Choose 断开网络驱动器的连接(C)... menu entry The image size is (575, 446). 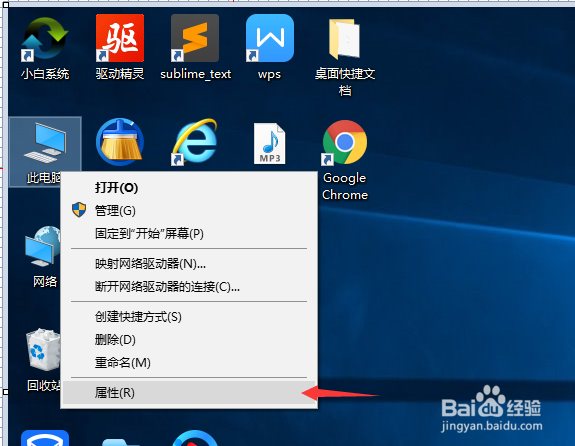coord(189,286)
